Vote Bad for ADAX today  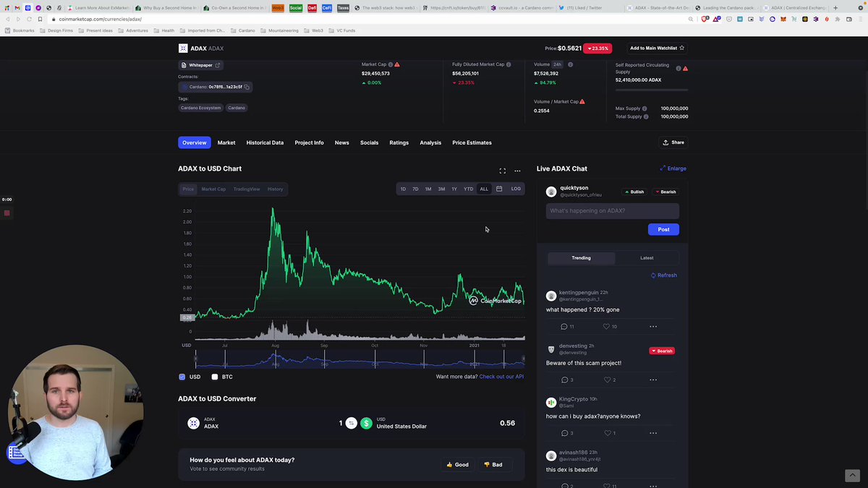tap(493, 465)
